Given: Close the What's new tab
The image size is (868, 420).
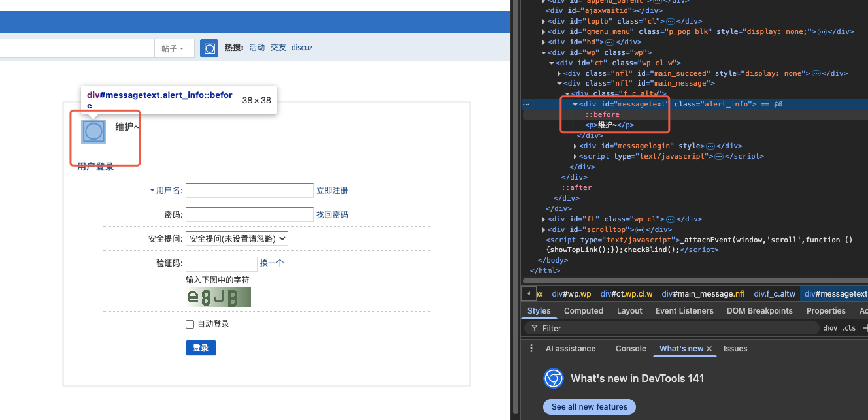Looking at the screenshot, I should [709, 349].
